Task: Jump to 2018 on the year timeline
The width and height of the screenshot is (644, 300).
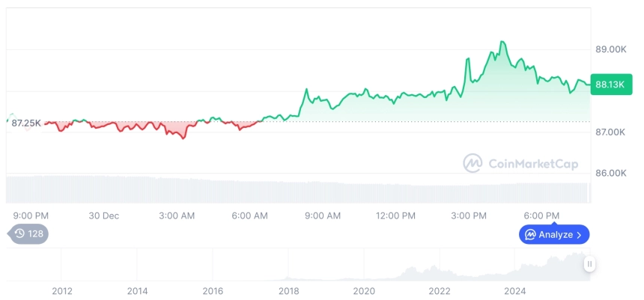Action: (x=289, y=290)
